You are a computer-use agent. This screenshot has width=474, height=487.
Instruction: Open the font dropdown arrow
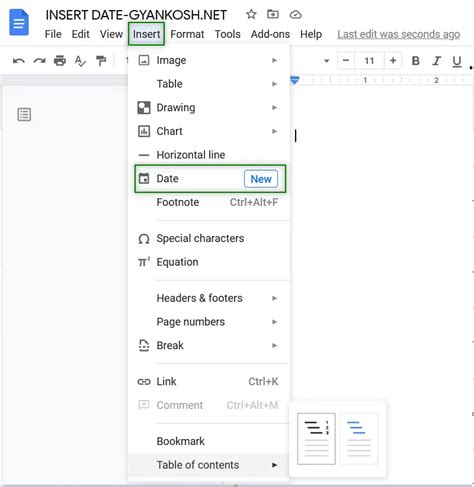pyautogui.click(x=327, y=61)
